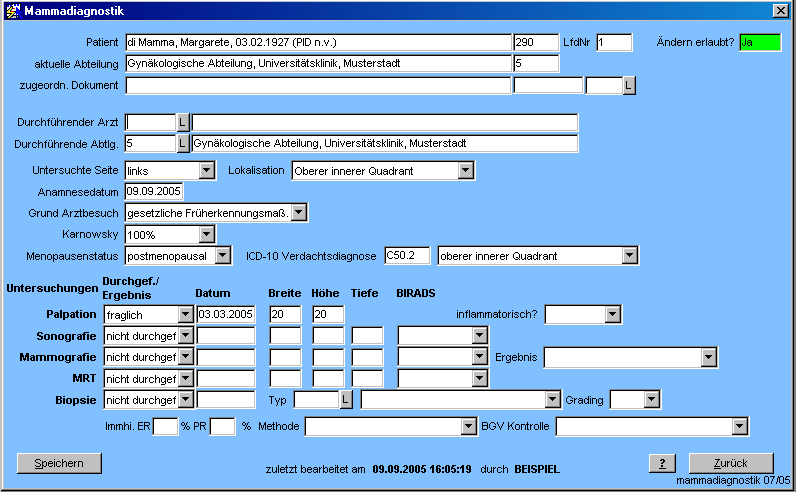The height and width of the screenshot is (492, 796).
Task: Open the inflammatorisch dropdown
Action: click(x=612, y=314)
